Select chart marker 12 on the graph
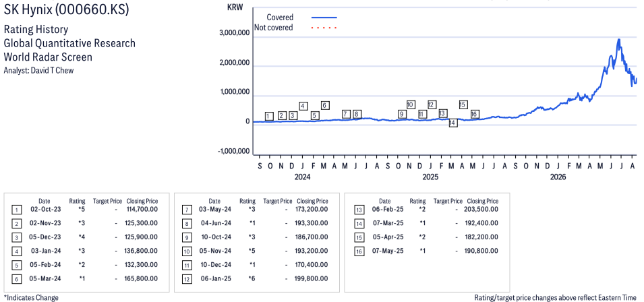The height and width of the screenshot is (302, 644). click(432, 104)
